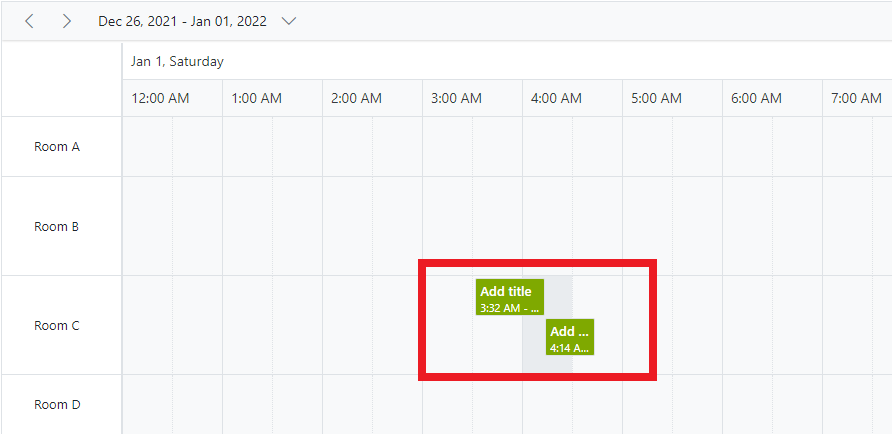This screenshot has height=434, width=892.
Task: Click the 7:00 AM time header
Action: [x=856, y=98]
